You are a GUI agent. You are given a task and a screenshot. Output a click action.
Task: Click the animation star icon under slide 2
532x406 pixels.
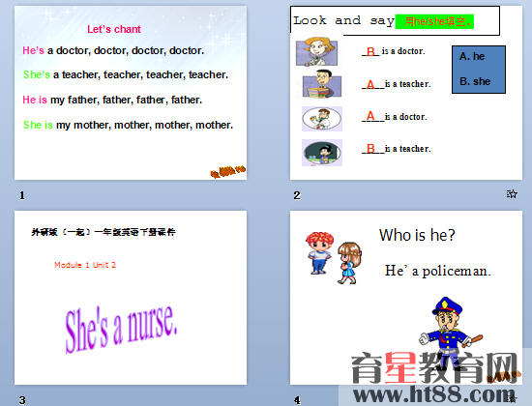(x=512, y=194)
